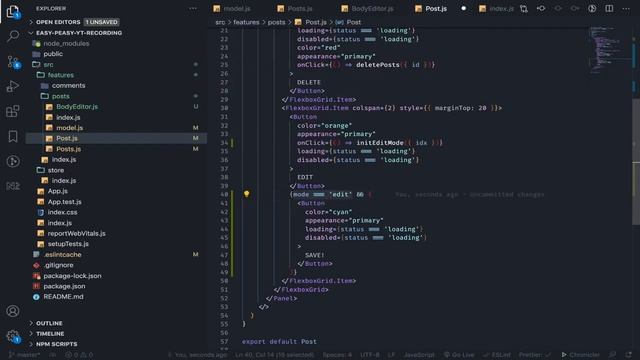Collapse the features folder

click(60, 75)
